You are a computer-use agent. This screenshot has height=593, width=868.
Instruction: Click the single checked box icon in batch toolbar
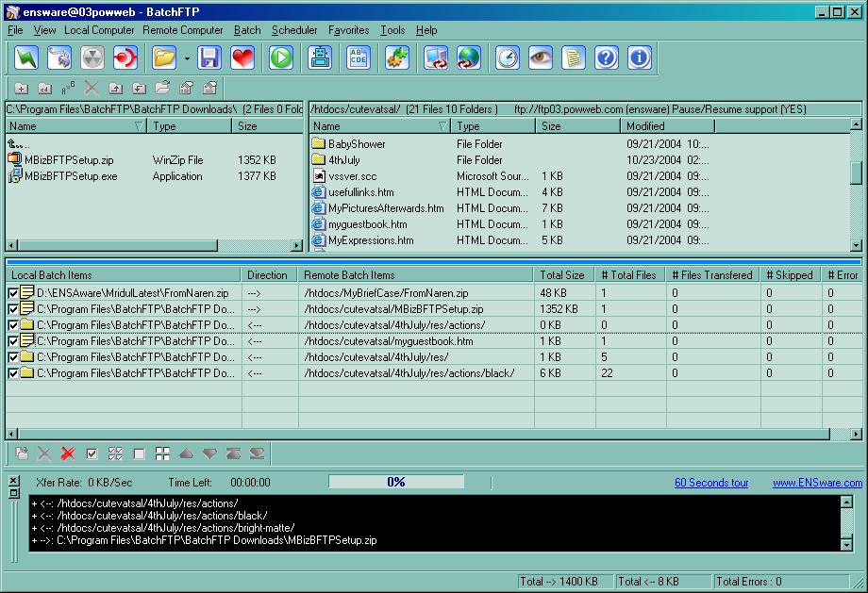[92, 454]
